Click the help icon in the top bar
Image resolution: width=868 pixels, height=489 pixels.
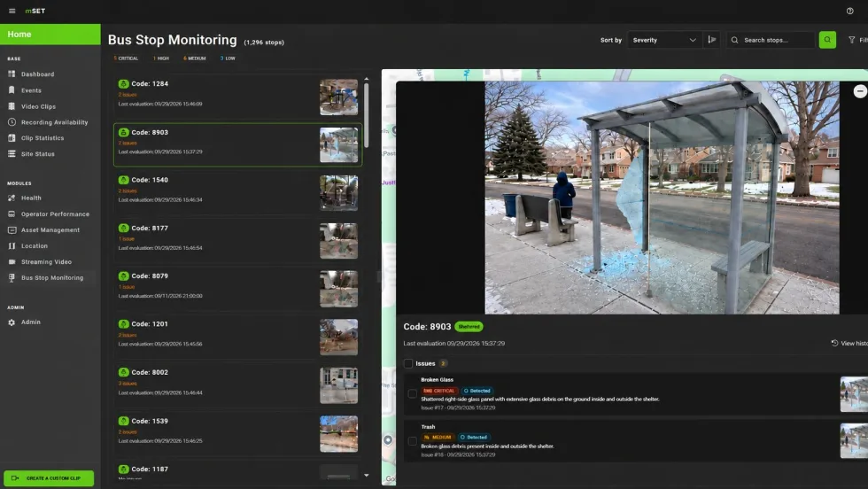click(849, 12)
